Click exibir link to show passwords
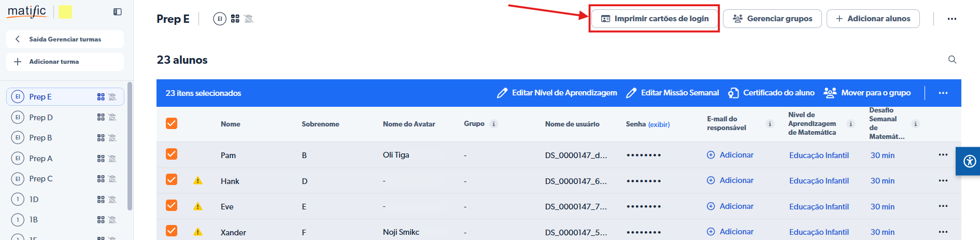 coord(659,125)
